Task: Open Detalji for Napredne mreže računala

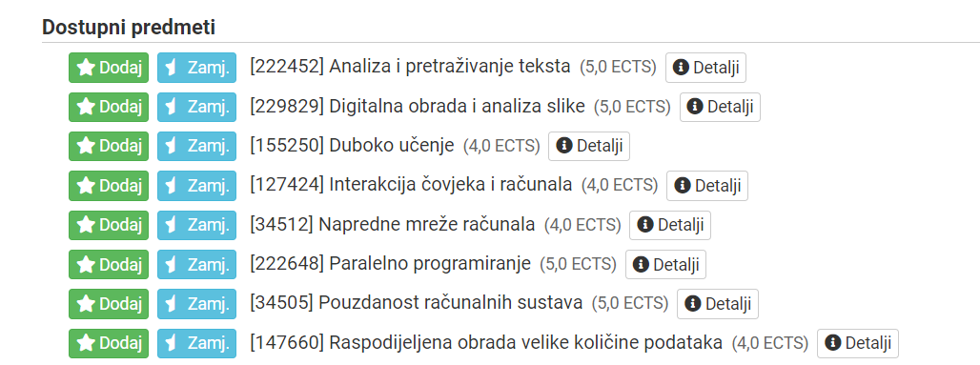Action: [670, 225]
